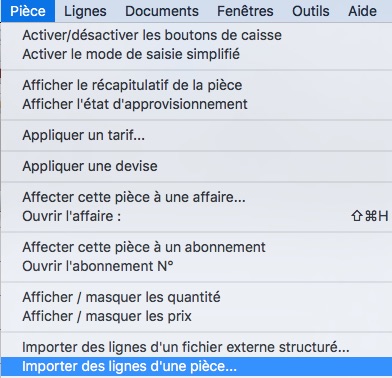
Task: Open the Aide menu
Action: pyautogui.click(x=363, y=11)
